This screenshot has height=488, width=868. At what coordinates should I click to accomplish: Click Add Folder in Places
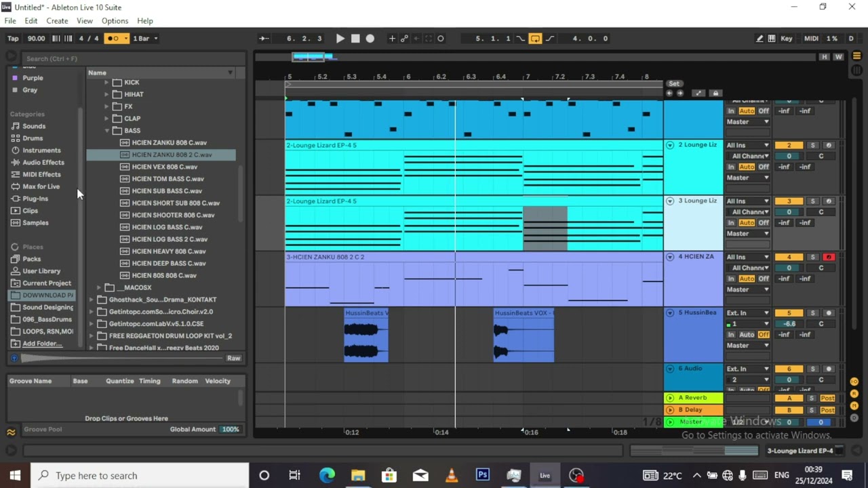pyautogui.click(x=42, y=344)
